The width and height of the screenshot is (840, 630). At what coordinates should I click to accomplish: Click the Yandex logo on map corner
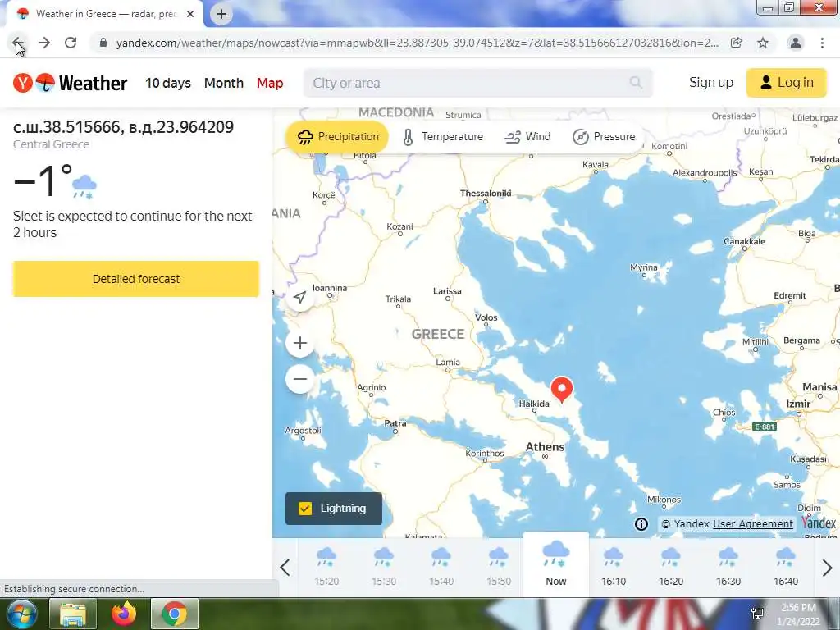point(819,523)
